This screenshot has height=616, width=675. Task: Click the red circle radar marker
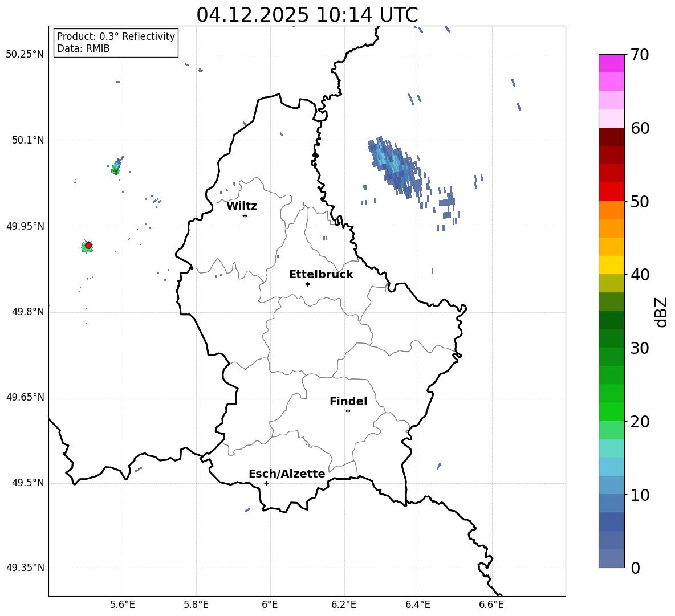[88, 246]
